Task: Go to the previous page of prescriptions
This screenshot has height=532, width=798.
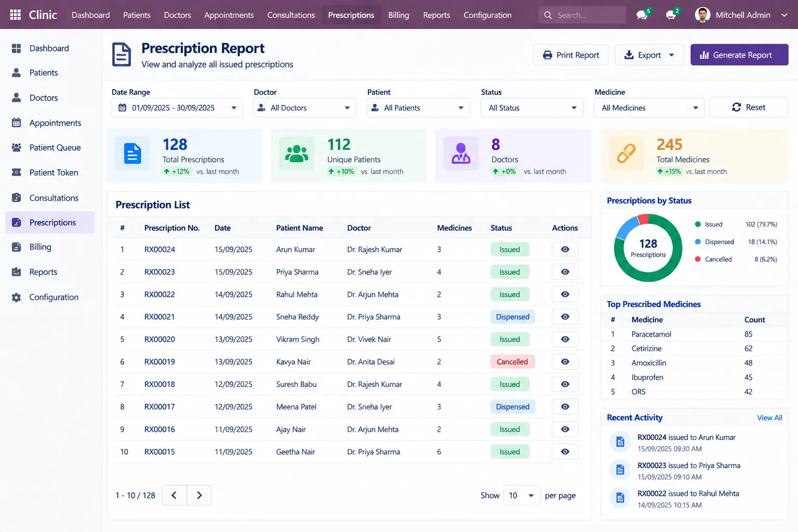Action: pos(174,496)
